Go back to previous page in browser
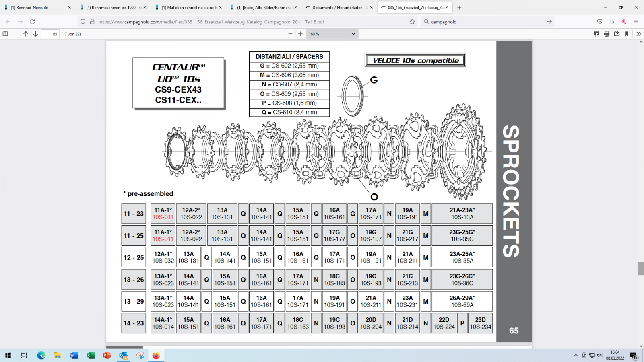Image resolution: width=644 pixels, height=362 pixels. [8, 22]
